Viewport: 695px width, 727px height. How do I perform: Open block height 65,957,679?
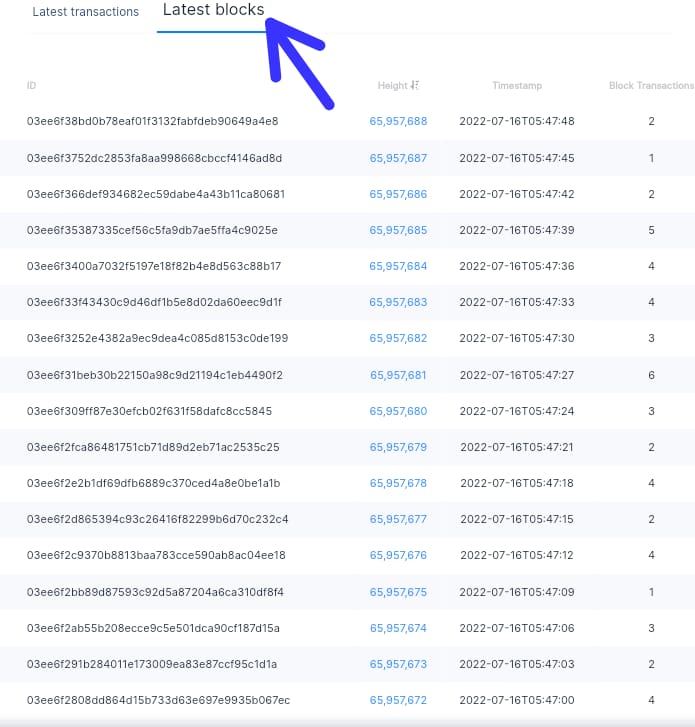(398, 447)
